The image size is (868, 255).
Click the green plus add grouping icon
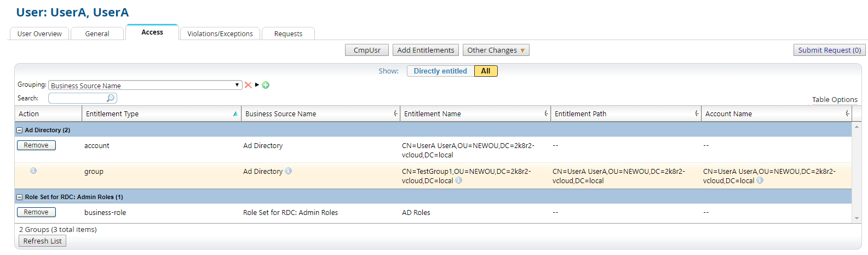point(266,85)
